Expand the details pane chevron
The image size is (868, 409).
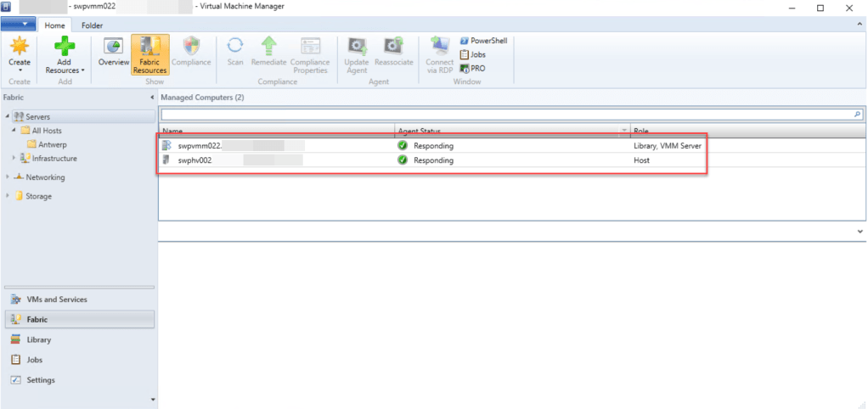pyautogui.click(x=858, y=231)
